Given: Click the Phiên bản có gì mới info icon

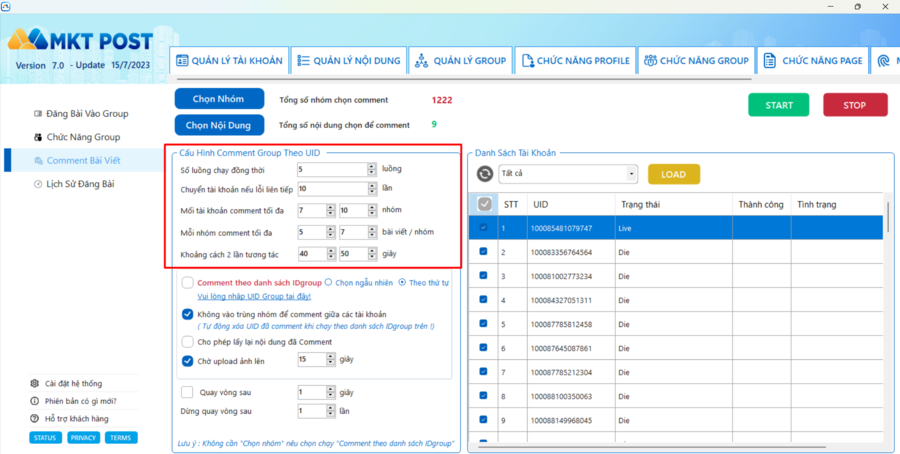Looking at the screenshot, I should point(34,401).
